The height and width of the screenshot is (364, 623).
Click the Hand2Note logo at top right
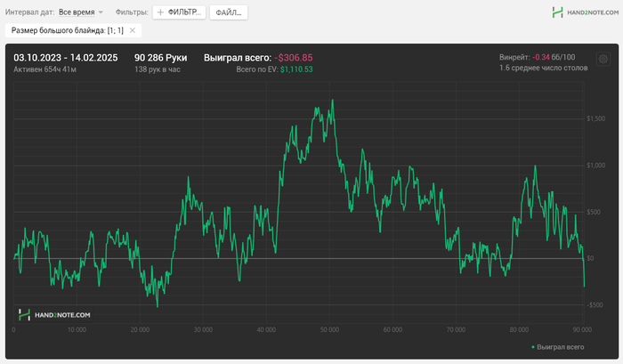coord(586,12)
